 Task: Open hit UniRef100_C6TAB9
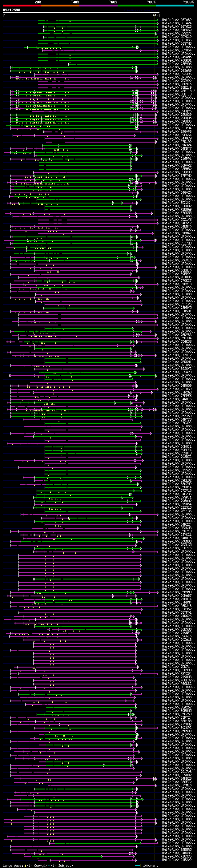(x=177, y=20)
